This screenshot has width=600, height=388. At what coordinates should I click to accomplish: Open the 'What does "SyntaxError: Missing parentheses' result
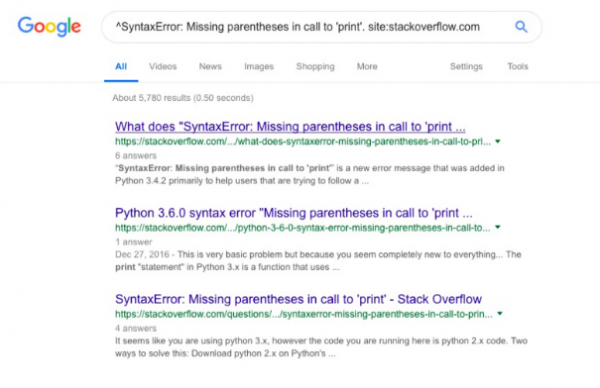tap(290, 127)
